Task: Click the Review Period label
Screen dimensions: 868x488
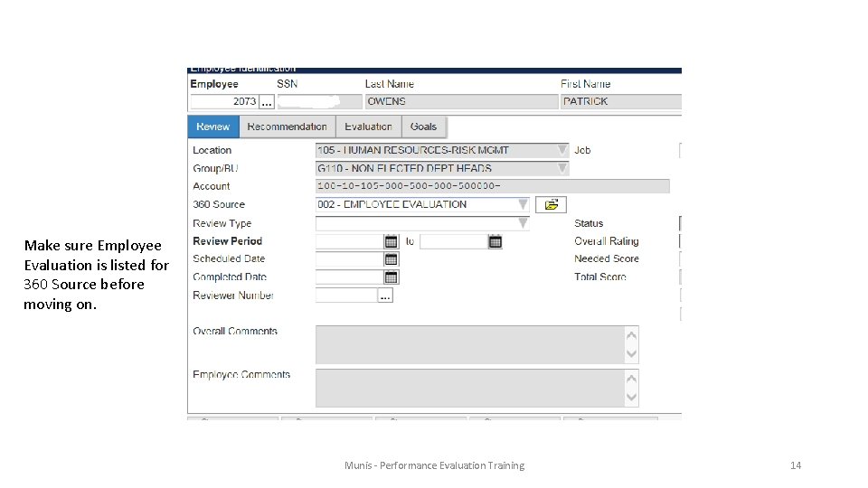Action: tap(228, 241)
